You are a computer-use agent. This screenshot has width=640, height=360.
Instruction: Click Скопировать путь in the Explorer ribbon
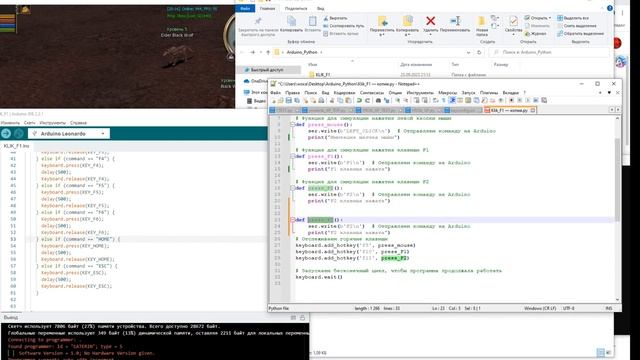[343, 26]
